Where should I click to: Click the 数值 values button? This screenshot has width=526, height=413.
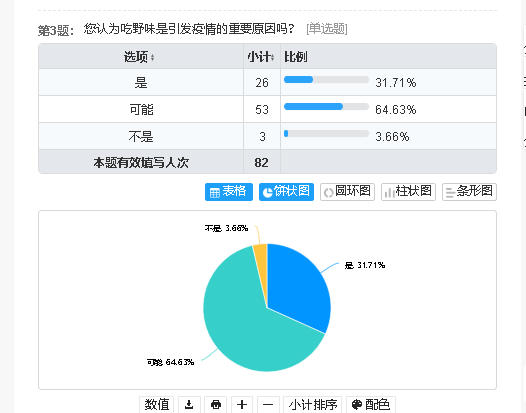(x=157, y=404)
